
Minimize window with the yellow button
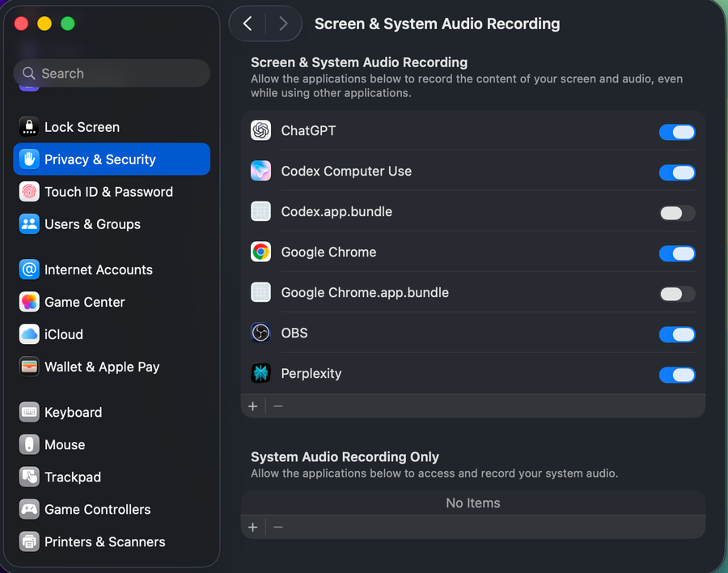tap(44, 23)
